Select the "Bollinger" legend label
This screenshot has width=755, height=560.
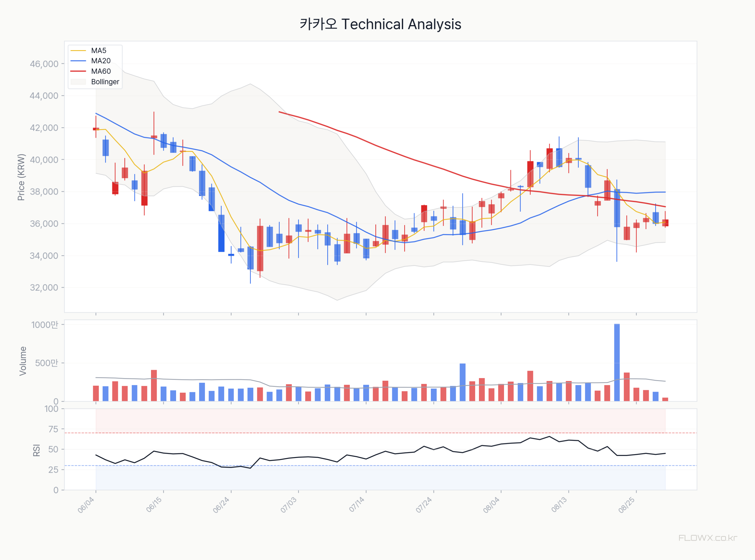tap(105, 82)
